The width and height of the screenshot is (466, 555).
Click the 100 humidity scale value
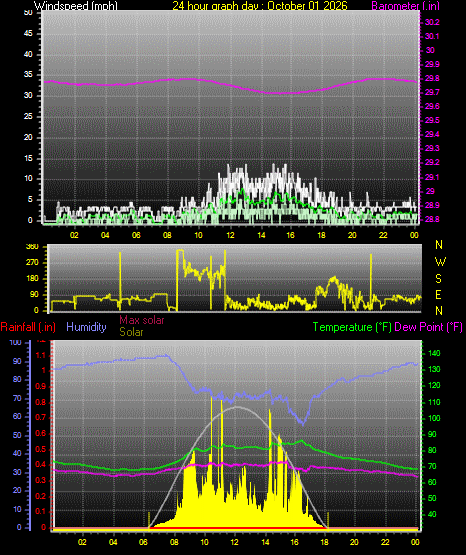click(x=16, y=342)
